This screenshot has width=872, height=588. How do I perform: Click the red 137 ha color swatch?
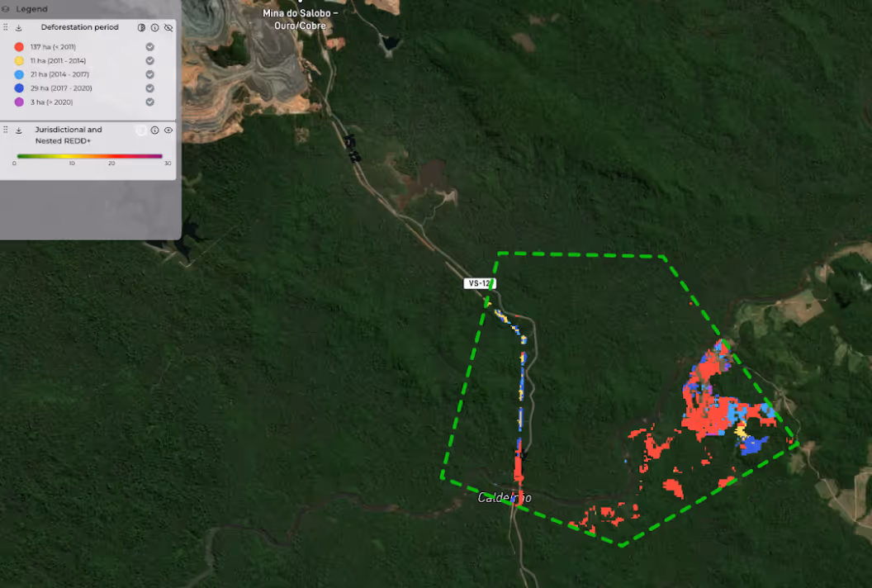18,47
